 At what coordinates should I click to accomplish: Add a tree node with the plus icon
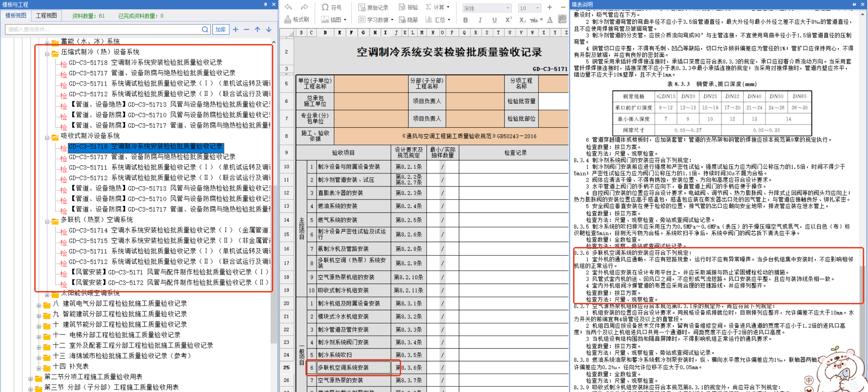pyautogui.click(x=236, y=30)
